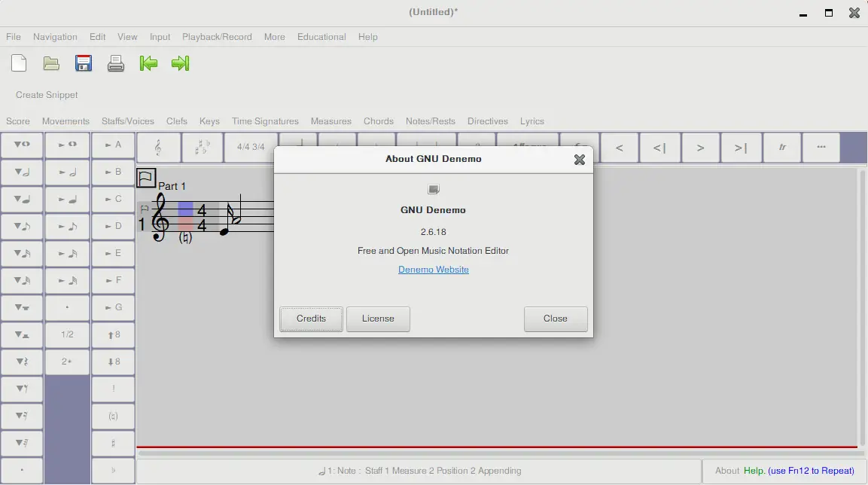Click the sharp accidental palette button
This screenshot has width=868, height=485.
click(x=113, y=443)
